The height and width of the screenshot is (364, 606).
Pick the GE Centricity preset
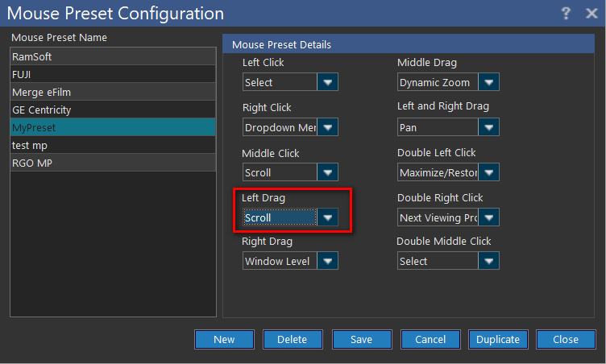(x=113, y=110)
